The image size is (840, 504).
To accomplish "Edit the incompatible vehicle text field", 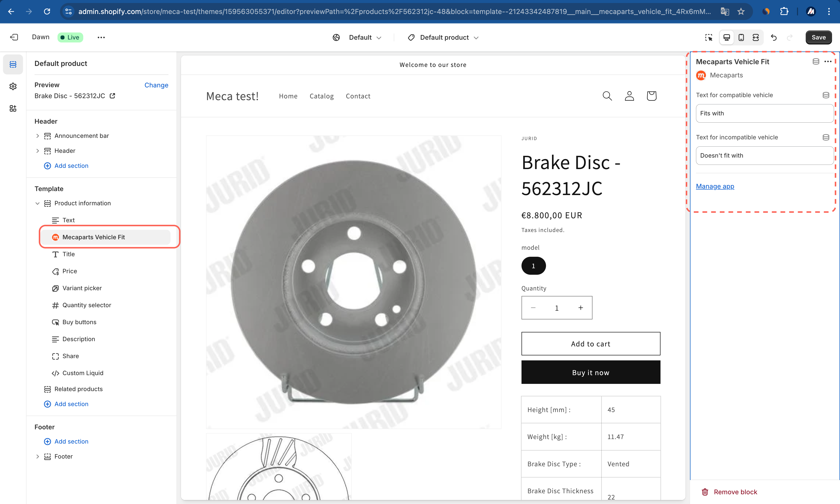I will 764,156.
